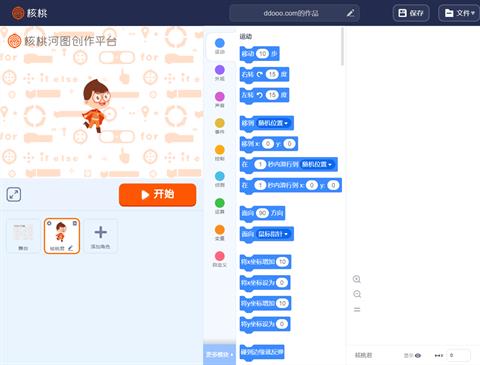Screen dimensions: 480x365
Task: Open the 文件 file dropdown menu
Action: 460,13
